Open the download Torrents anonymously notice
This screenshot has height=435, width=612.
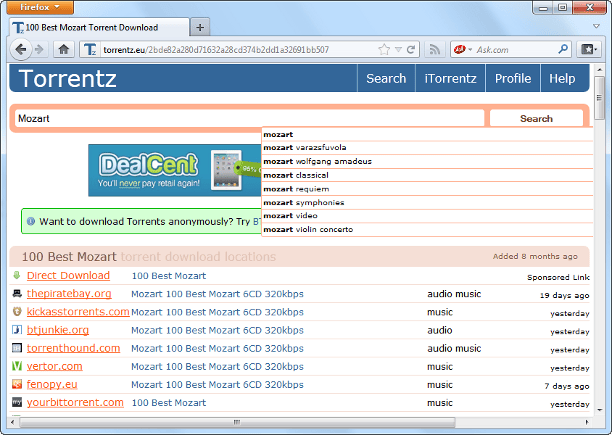[141, 221]
